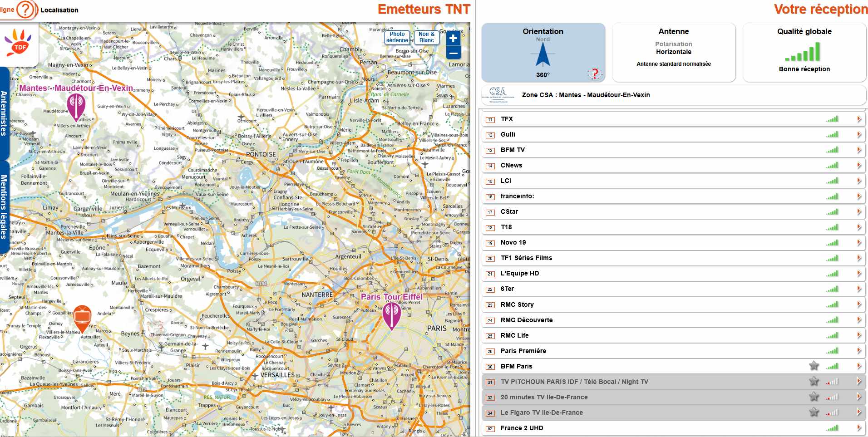
Task: Click the Zone CSA Mantes Maudétour-En-Vexin bar
Action: (x=674, y=95)
